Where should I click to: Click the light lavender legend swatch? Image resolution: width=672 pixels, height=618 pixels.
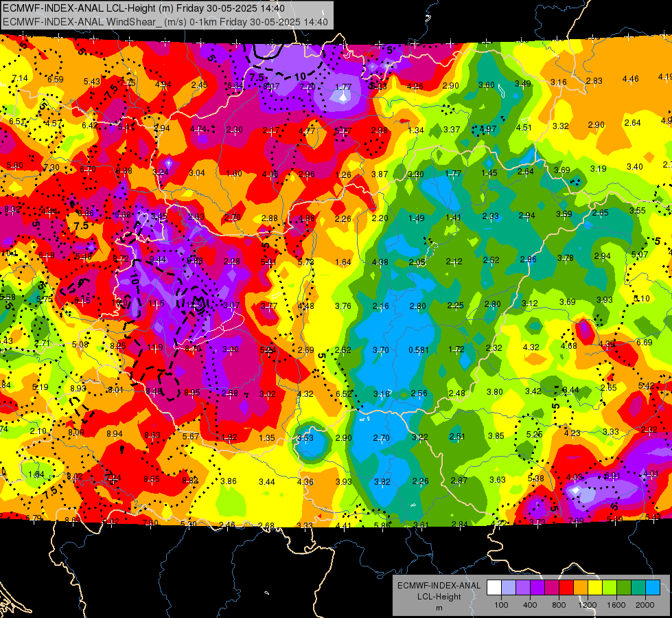tap(508, 587)
